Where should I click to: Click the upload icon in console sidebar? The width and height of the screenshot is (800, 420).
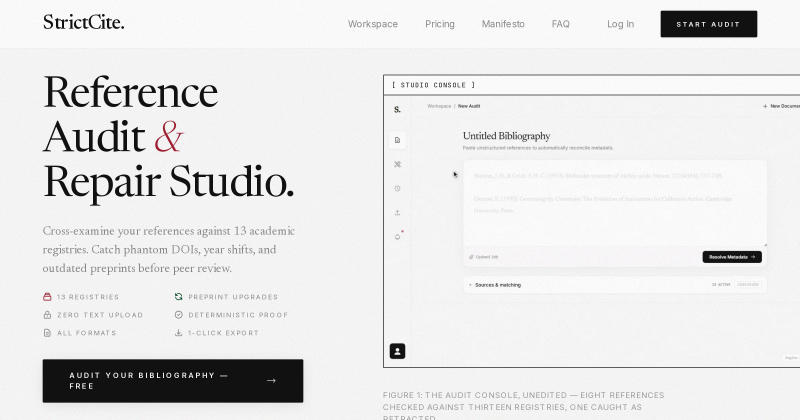tap(397, 213)
